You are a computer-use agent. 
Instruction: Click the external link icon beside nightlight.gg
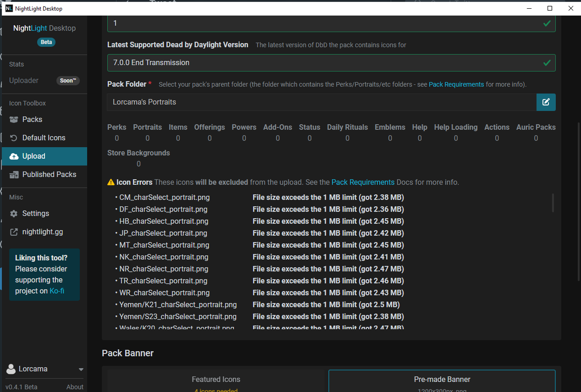[14, 232]
